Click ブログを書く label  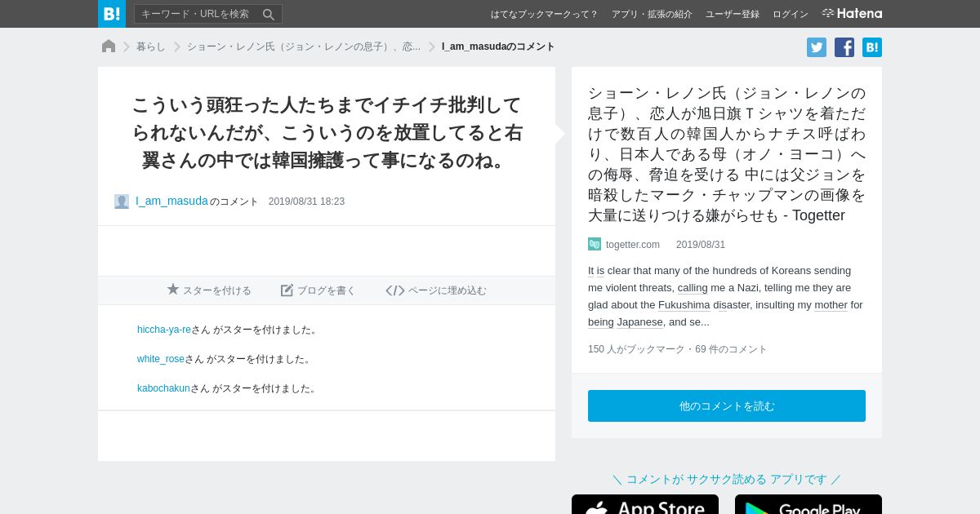(x=327, y=290)
